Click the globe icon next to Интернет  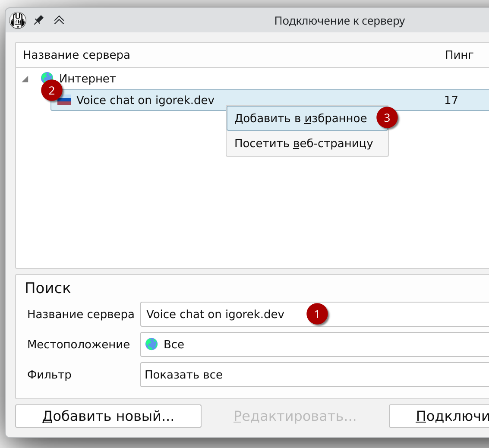47,79
